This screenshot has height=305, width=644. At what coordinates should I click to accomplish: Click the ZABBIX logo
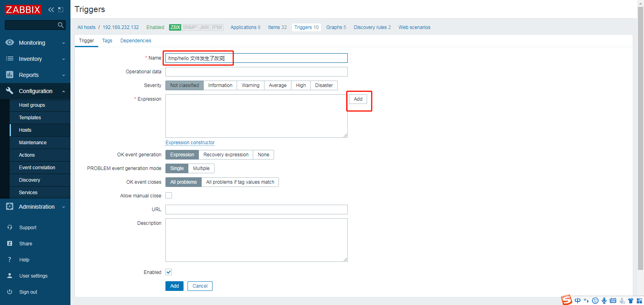[23, 9]
